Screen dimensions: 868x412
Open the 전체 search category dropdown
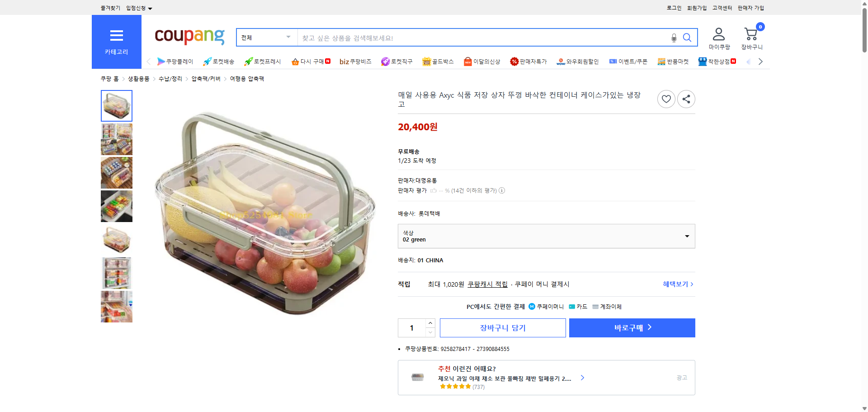(x=266, y=38)
